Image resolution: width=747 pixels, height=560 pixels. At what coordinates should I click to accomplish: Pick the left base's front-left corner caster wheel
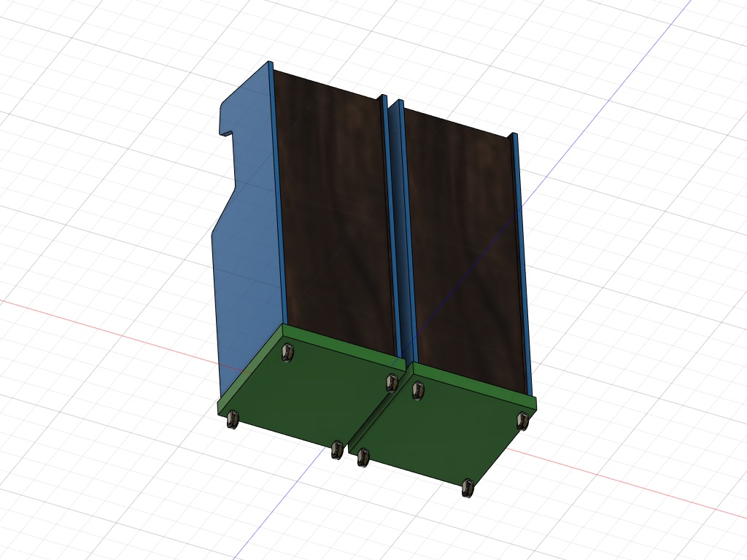[233, 419]
